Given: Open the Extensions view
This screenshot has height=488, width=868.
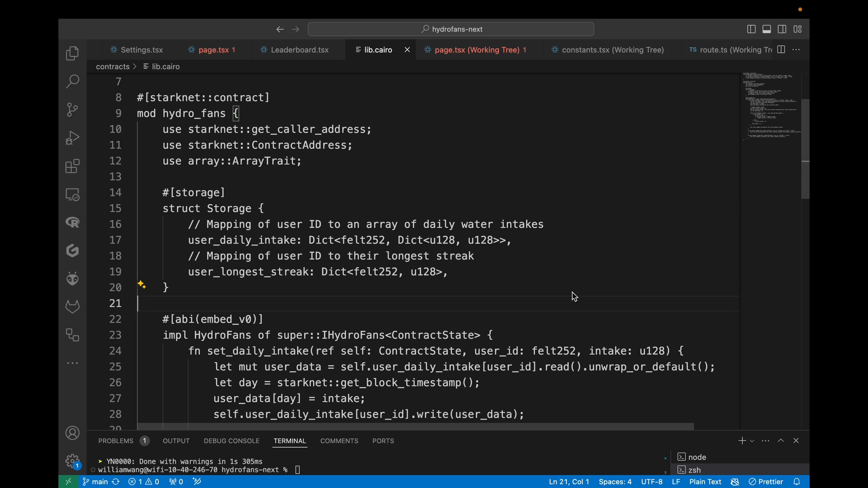Looking at the screenshot, I should point(72,166).
